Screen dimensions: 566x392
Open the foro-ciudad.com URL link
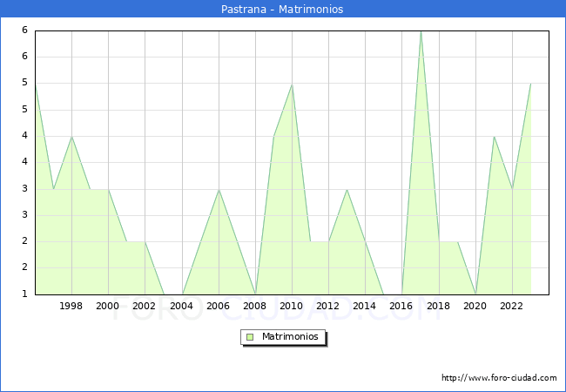[499, 378]
